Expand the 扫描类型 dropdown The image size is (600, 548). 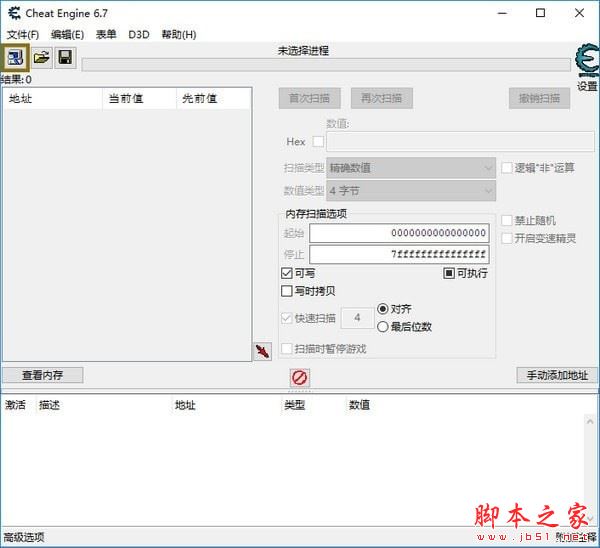[x=411, y=168]
